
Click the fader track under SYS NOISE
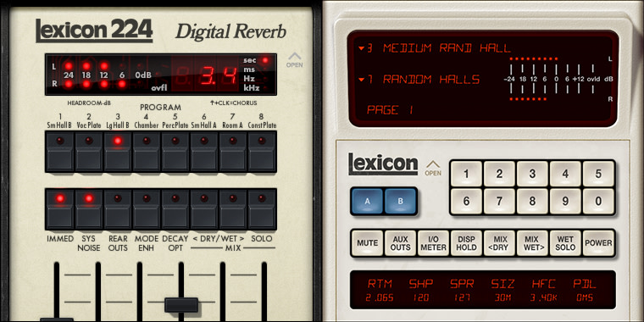click(x=98, y=292)
